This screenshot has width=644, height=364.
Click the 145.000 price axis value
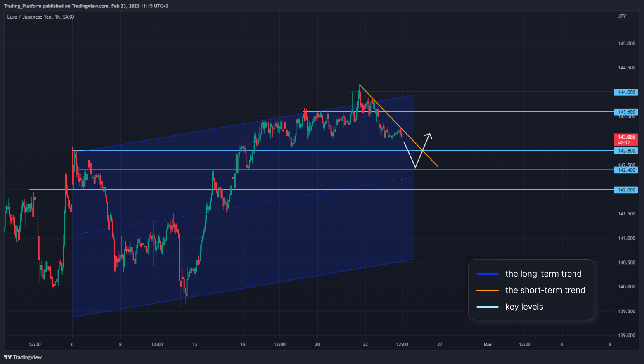(x=626, y=43)
